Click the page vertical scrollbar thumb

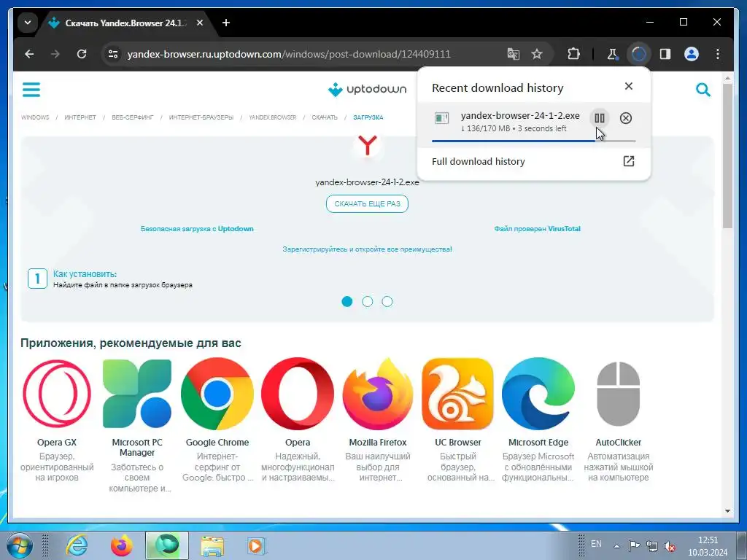727,155
